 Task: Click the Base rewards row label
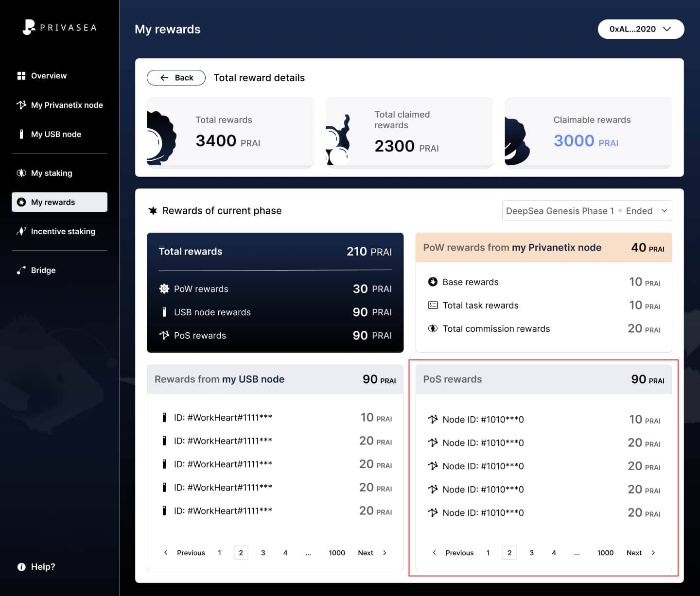click(x=471, y=282)
